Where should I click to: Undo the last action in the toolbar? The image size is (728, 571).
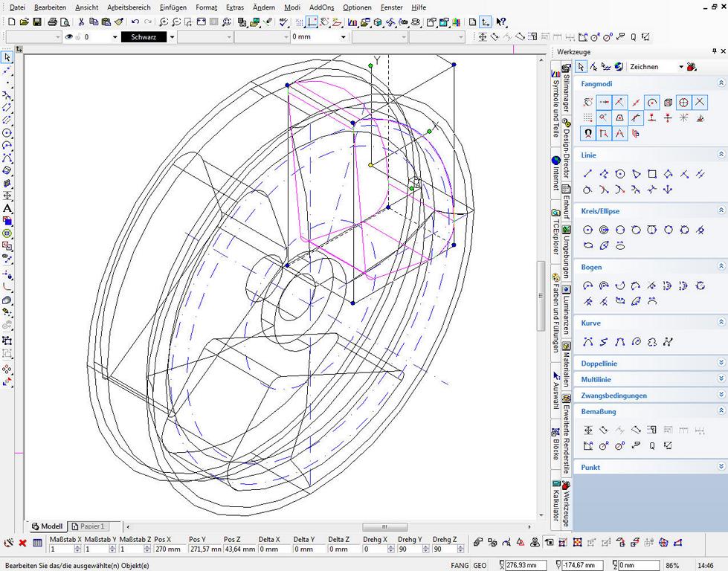pyautogui.click(x=135, y=22)
